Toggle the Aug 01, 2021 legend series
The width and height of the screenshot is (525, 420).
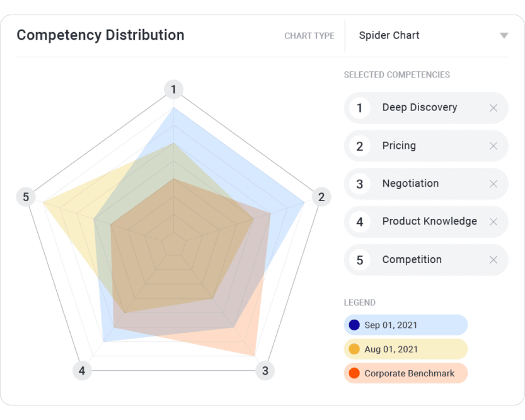405,349
